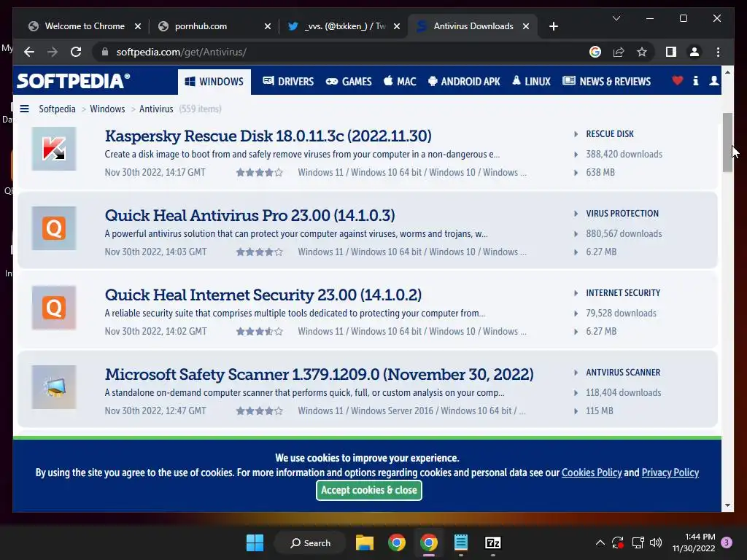Screen dimensions: 747x560
Task: Click the Softpedia logo
Action: 73,81
